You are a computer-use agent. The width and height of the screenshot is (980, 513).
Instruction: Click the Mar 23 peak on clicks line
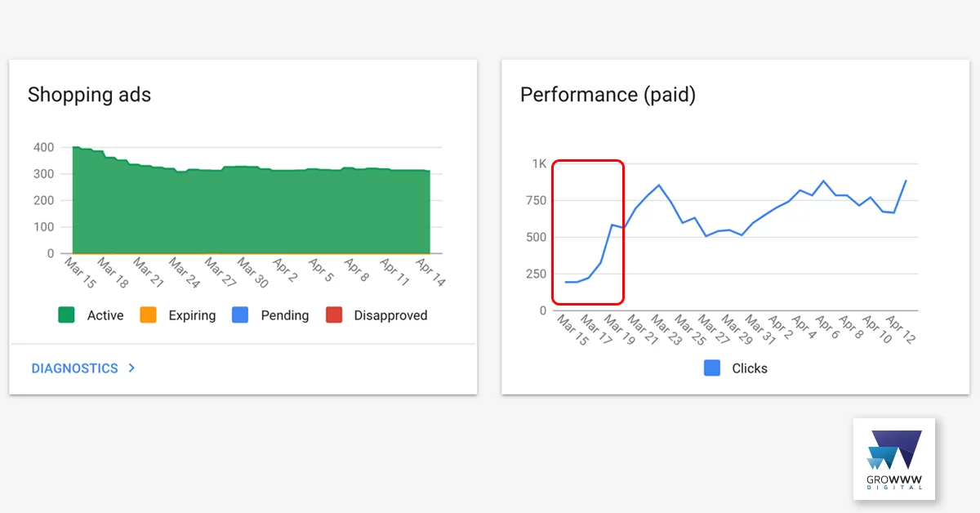(x=659, y=185)
